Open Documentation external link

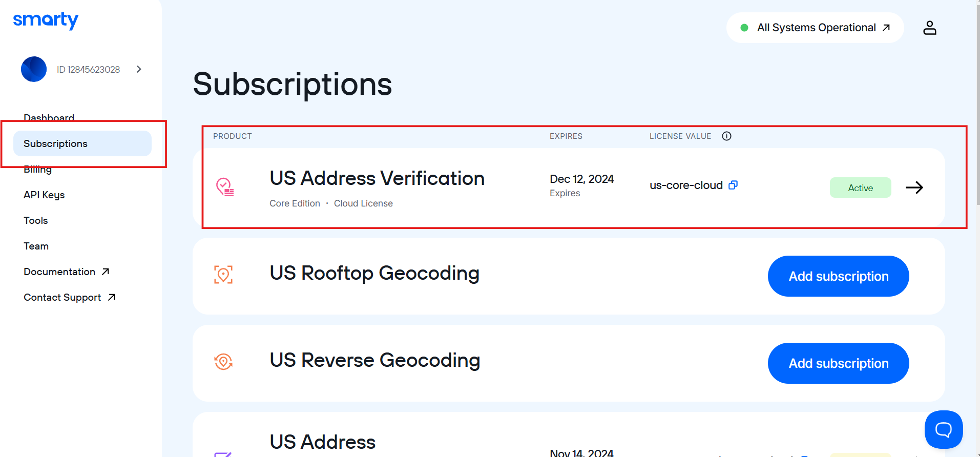tap(67, 272)
